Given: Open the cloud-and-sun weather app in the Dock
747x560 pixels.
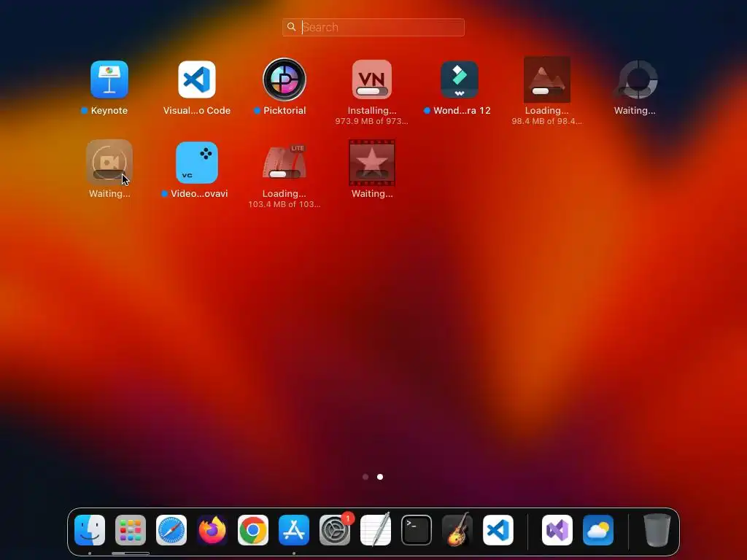Looking at the screenshot, I should (598, 530).
